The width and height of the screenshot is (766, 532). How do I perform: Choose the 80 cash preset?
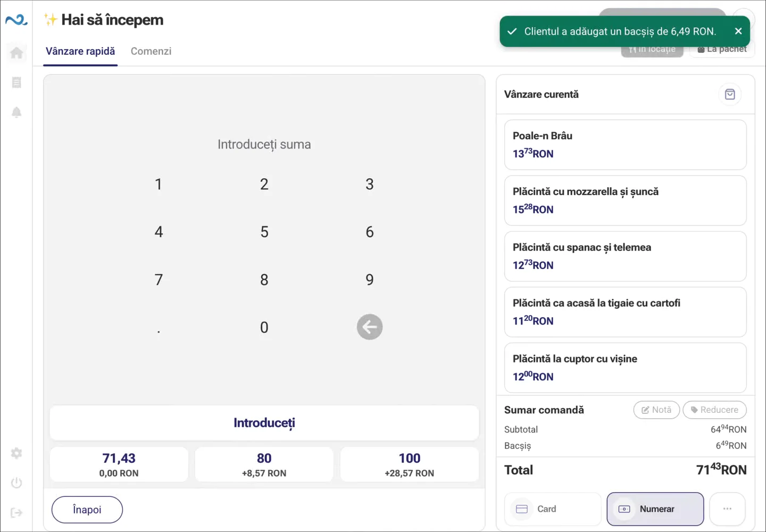click(x=264, y=464)
